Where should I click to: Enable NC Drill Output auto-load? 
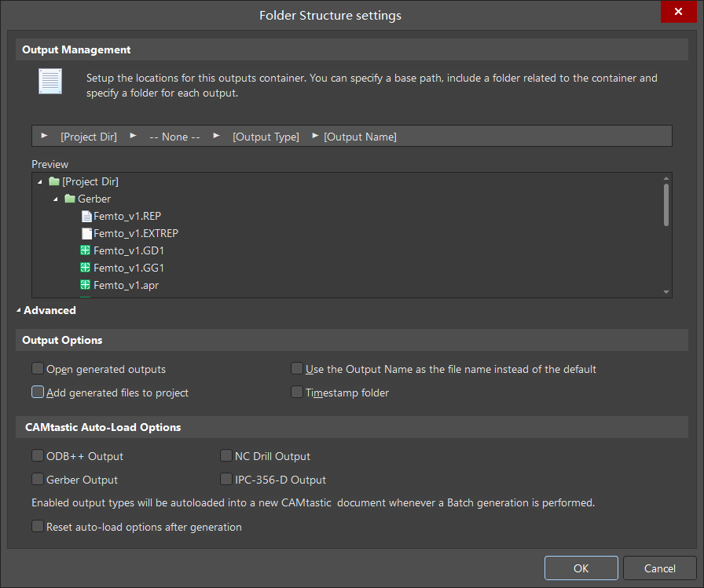pos(226,455)
